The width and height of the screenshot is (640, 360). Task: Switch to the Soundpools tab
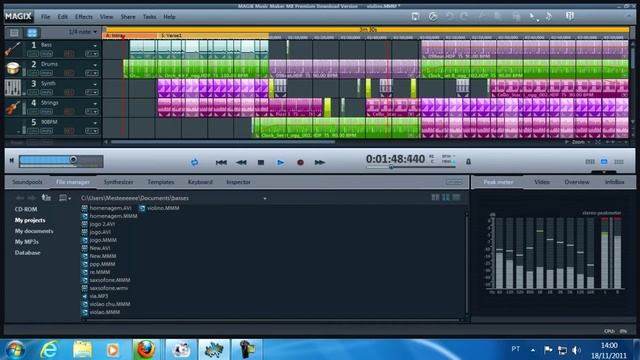27,182
